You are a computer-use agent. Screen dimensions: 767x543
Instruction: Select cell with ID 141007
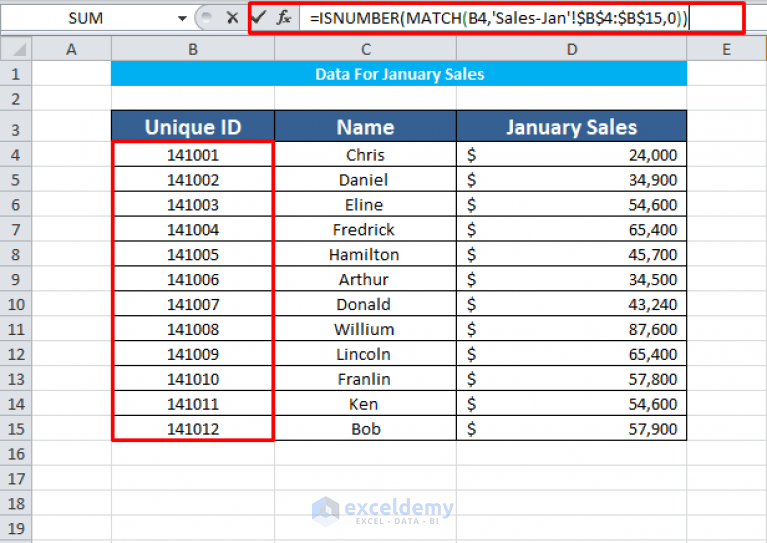193,304
